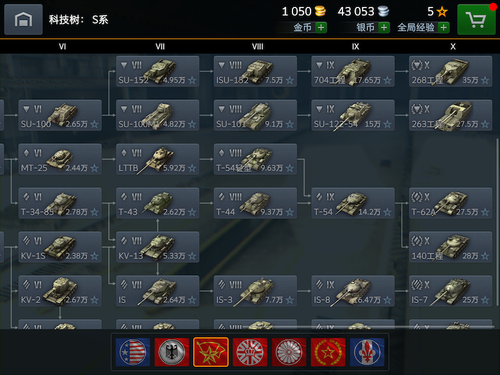Select the France fleur-de-lis flag

point(367,352)
